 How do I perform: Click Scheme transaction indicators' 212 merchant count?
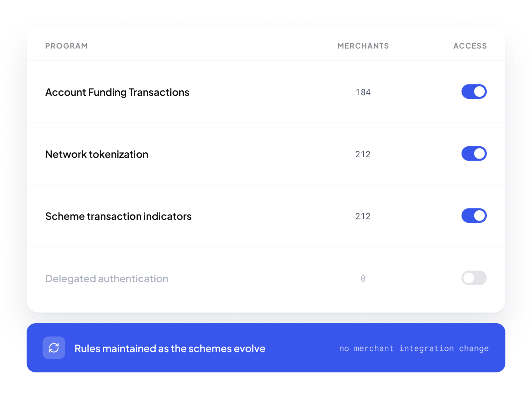pos(363,216)
